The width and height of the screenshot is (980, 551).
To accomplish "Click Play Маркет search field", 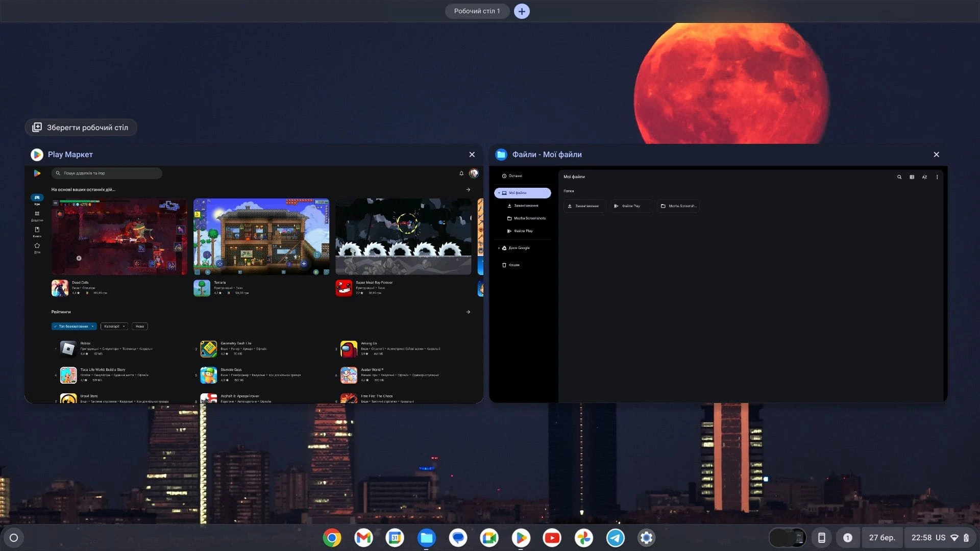I will [107, 173].
